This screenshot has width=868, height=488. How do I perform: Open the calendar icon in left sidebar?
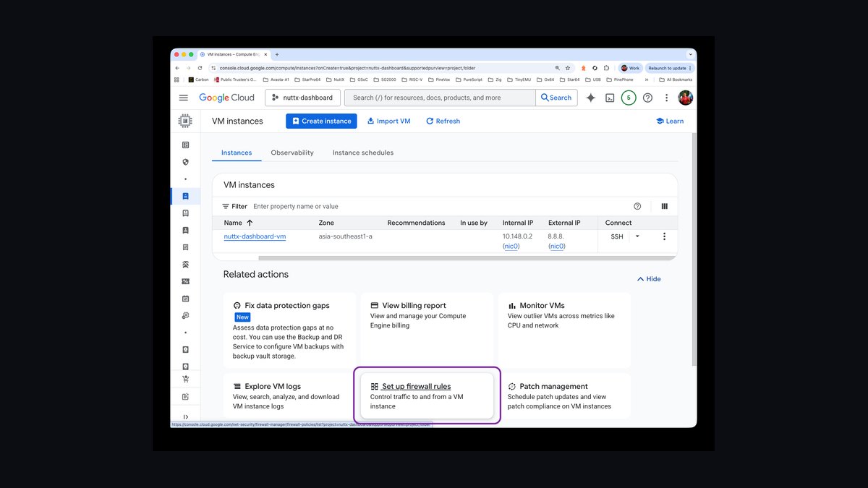click(x=185, y=299)
